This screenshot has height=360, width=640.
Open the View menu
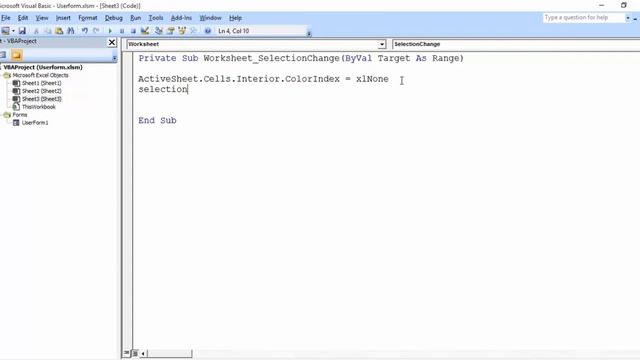pyautogui.click(x=42, y=18)
